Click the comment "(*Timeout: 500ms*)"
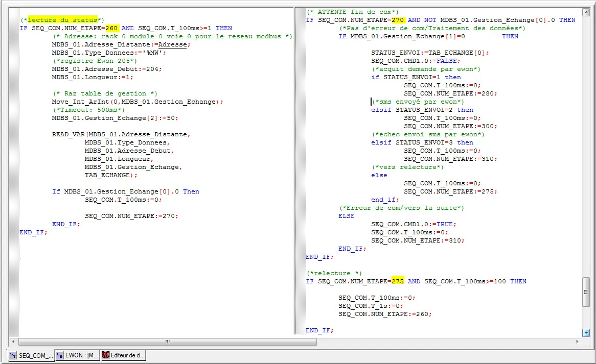The width and height of the screenshot is (596, 364). [x=88, y=110]
